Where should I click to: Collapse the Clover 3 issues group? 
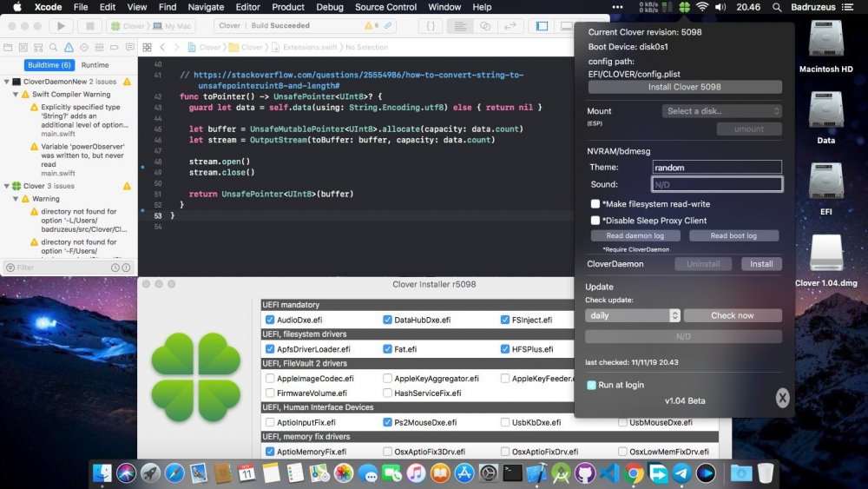click(x=7, y=186)
